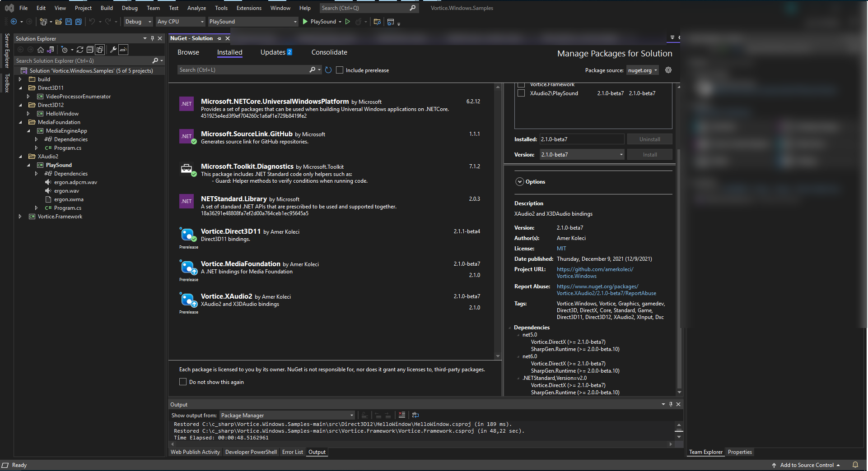Screen dimensions: 868x471
Task: Check the Vortice.Framework project checkbox
Action: (522, 84)
